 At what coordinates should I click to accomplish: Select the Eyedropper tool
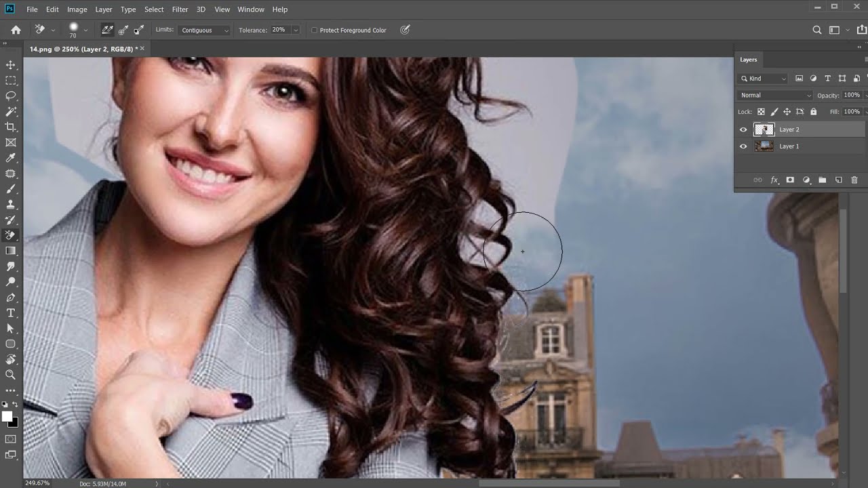click(x=11, y=159)
